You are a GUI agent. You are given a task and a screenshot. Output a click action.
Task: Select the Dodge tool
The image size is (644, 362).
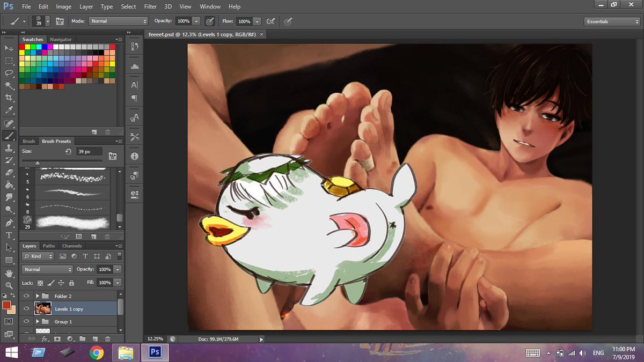tap(9, 210)
